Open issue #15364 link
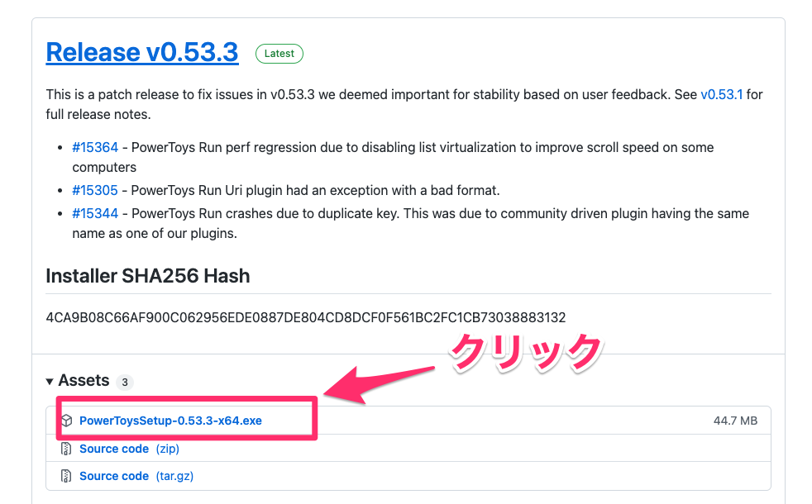 (x=95, y=147)
